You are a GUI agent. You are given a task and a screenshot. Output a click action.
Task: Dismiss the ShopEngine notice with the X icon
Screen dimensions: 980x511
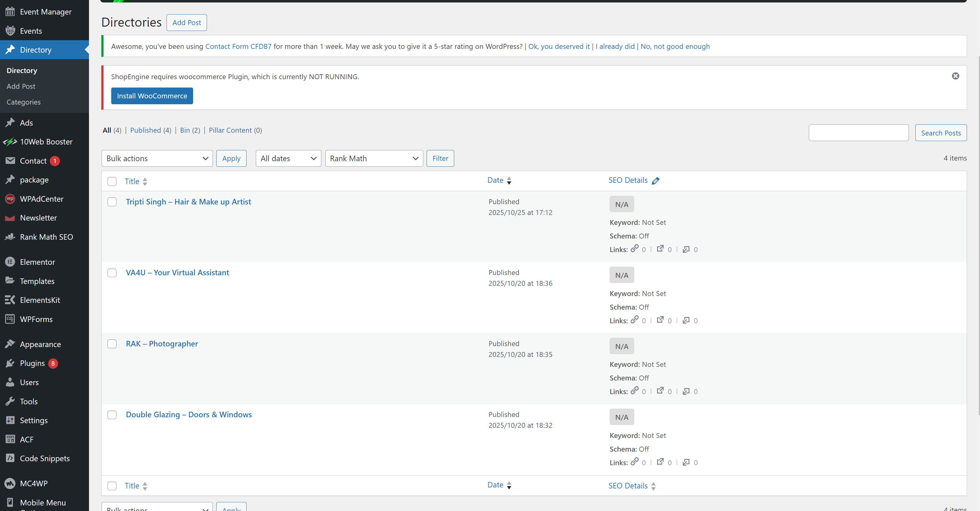pyautogui.click(x=956, y=76)
